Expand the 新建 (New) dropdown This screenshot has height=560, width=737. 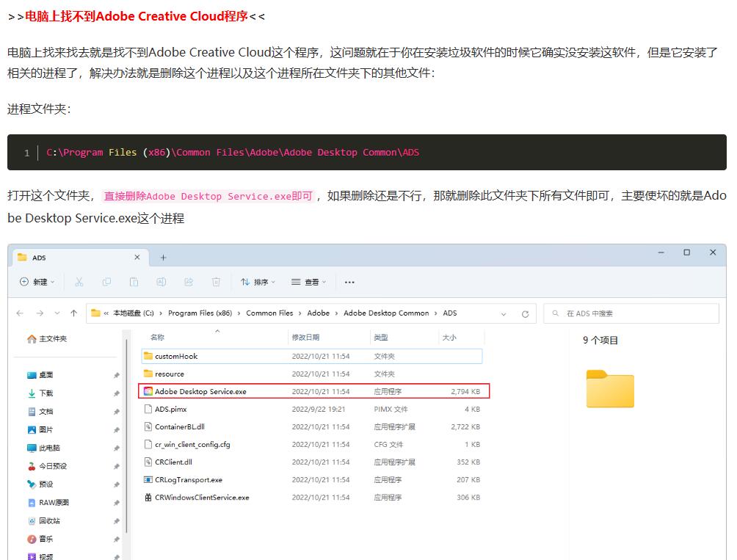(x=37, y=282)
